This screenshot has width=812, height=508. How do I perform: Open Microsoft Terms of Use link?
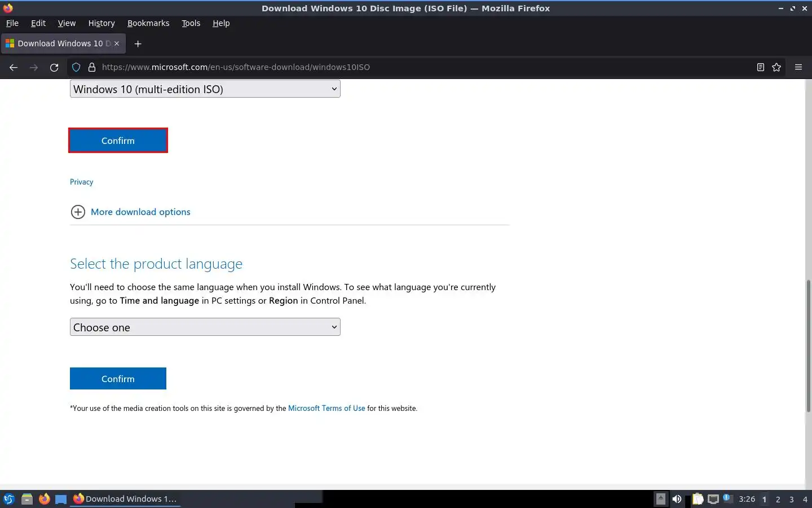coord(326,408)
